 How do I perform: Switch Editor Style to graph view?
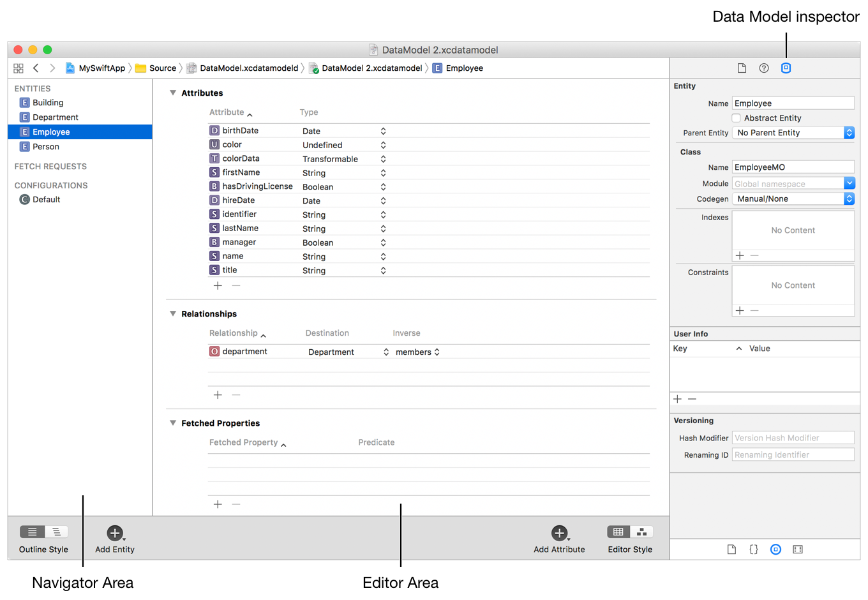(x=641, y=532)
